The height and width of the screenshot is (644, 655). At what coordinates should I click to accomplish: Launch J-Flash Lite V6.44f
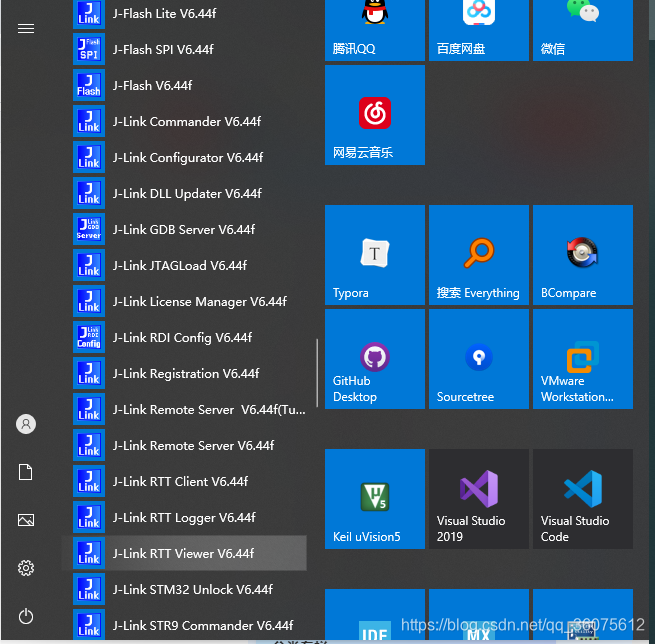pos(184,13)
